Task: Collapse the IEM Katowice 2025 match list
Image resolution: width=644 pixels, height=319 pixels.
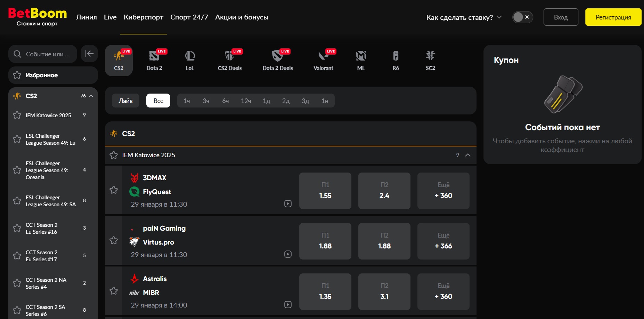Action: pos(468,155)
